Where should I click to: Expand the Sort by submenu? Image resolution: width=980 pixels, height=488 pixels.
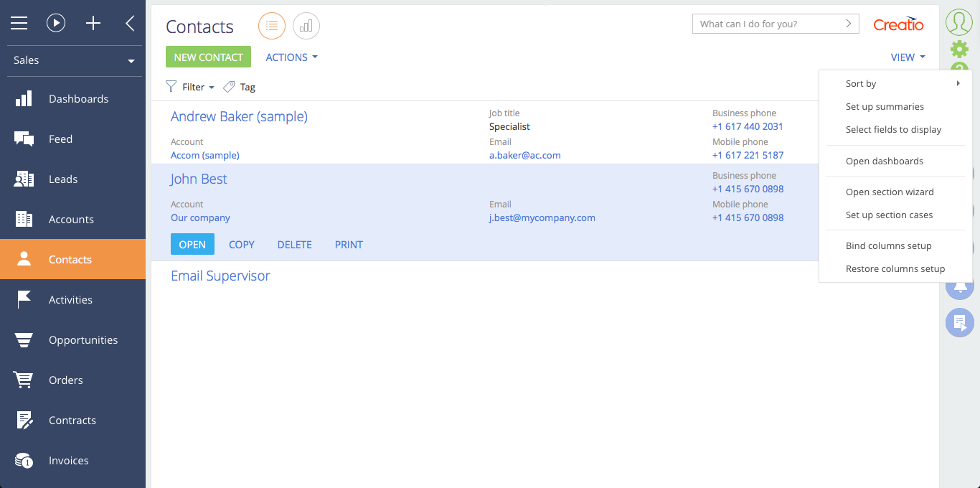coord(902,84)
